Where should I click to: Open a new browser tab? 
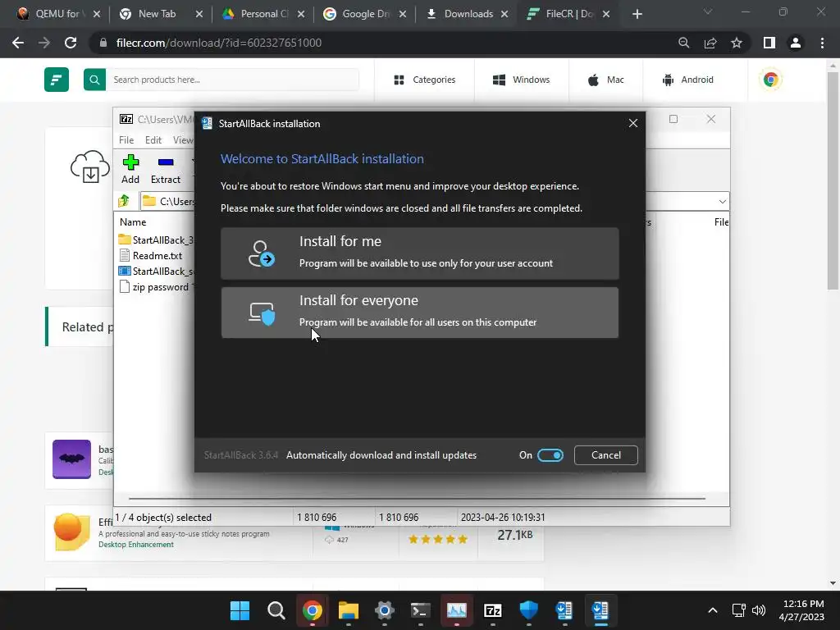coord(637,14)
